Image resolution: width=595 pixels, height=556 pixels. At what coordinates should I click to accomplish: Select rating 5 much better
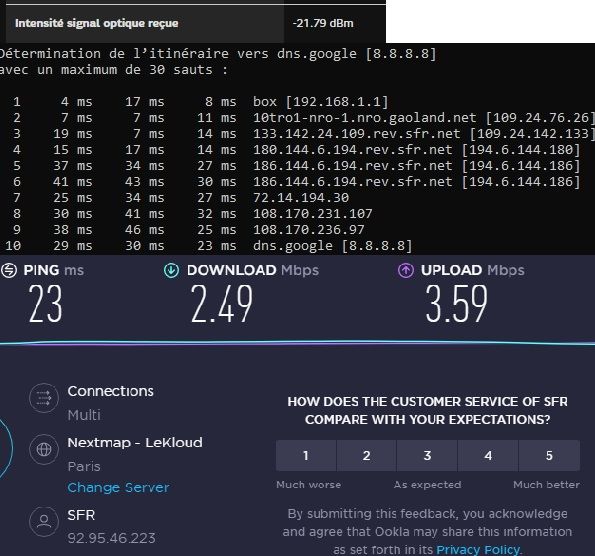(549, 455)
